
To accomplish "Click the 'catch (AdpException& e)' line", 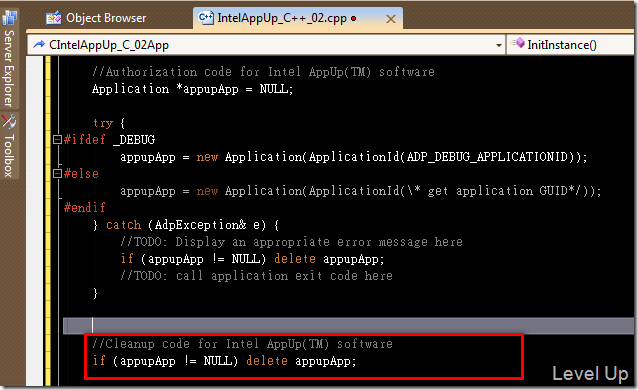I will point(186,225).
